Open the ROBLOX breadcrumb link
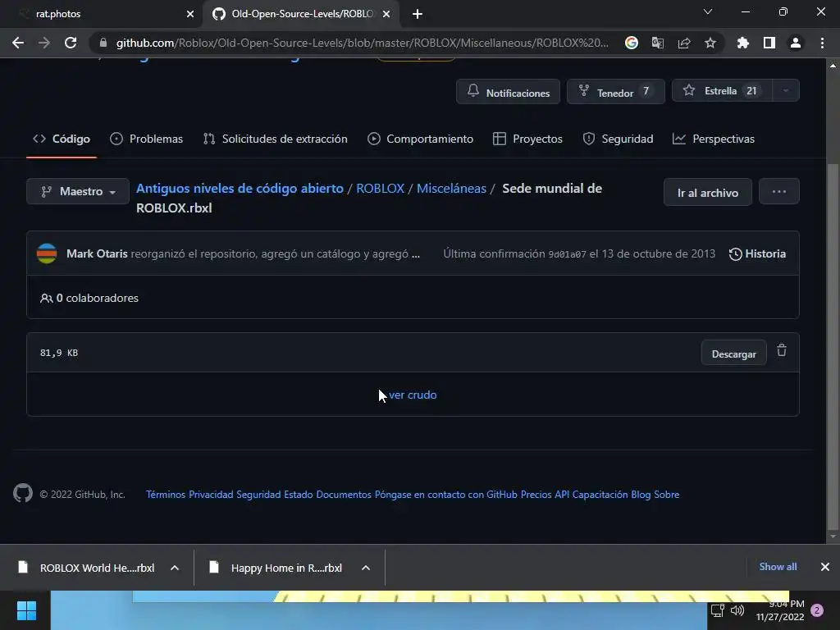 tap(381, 189)
